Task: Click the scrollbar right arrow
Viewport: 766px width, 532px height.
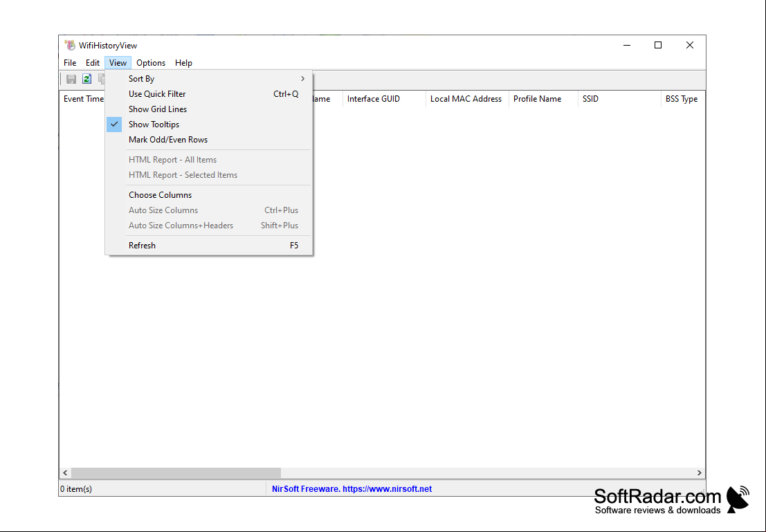Action: point(699,473)
